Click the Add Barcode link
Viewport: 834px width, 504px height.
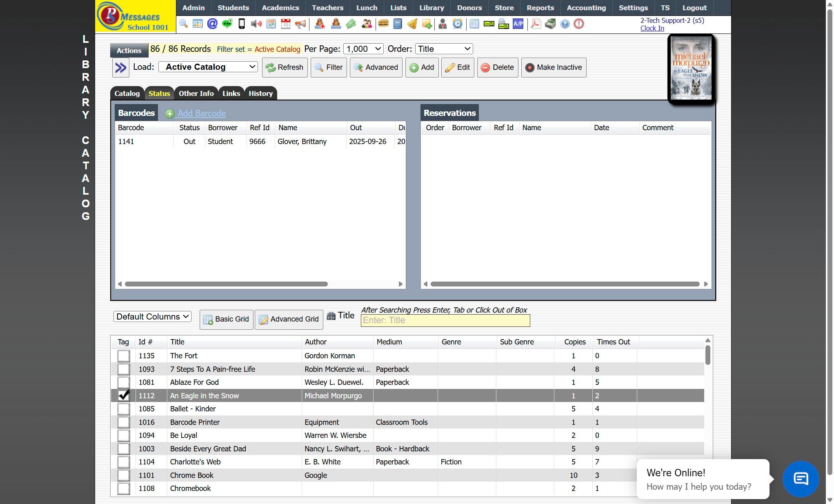tap(201, 113)
